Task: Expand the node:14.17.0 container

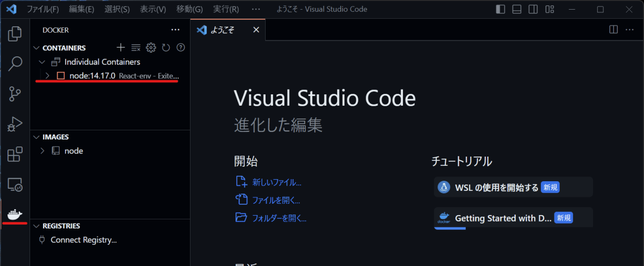Action: 47,76
